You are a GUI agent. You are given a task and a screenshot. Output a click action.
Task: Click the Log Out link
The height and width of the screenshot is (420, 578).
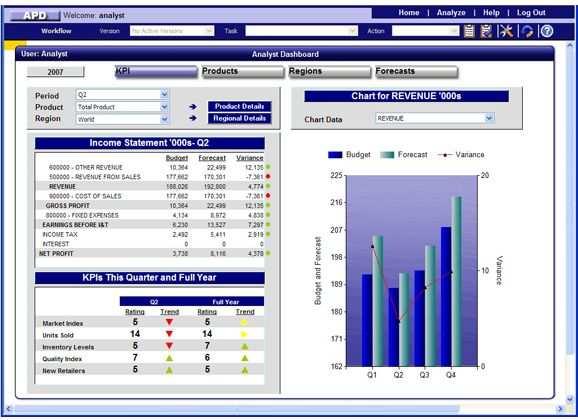[x=531, y=13]
